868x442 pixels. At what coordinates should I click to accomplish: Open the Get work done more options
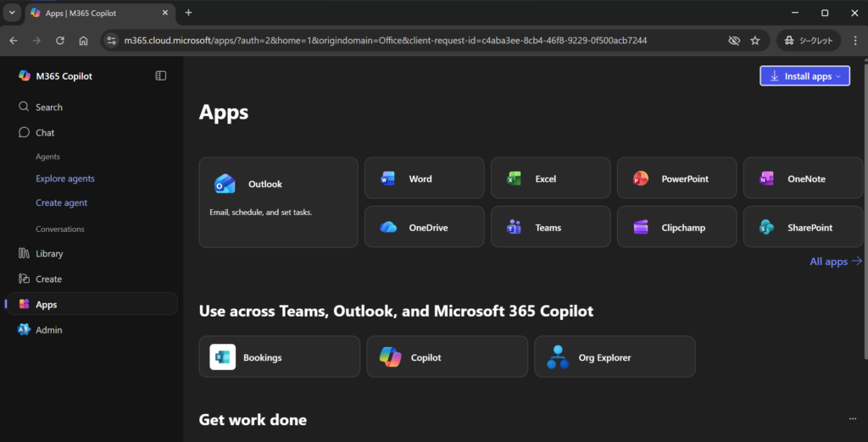click(x=852, y=419)
